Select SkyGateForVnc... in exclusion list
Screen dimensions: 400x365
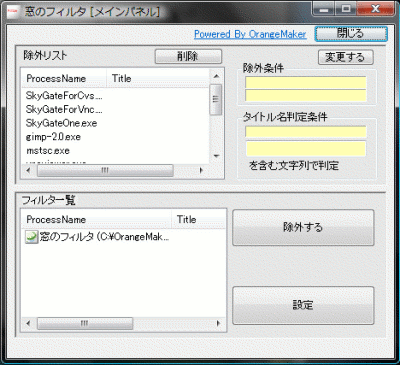click(x=64, y=109)
